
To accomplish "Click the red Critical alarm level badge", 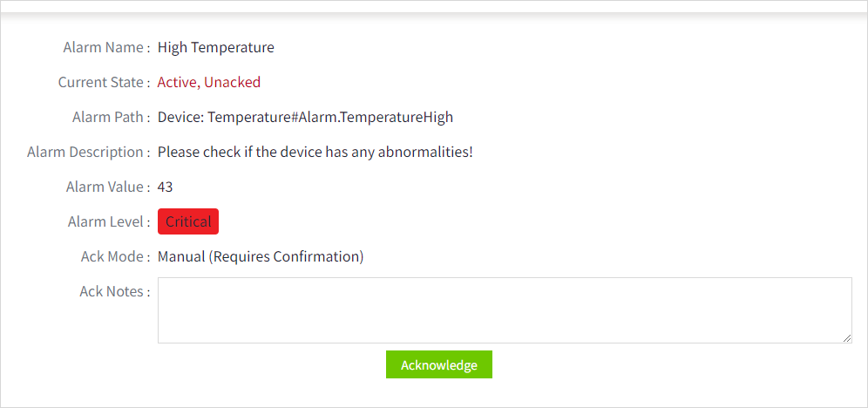I will point(188,221).
